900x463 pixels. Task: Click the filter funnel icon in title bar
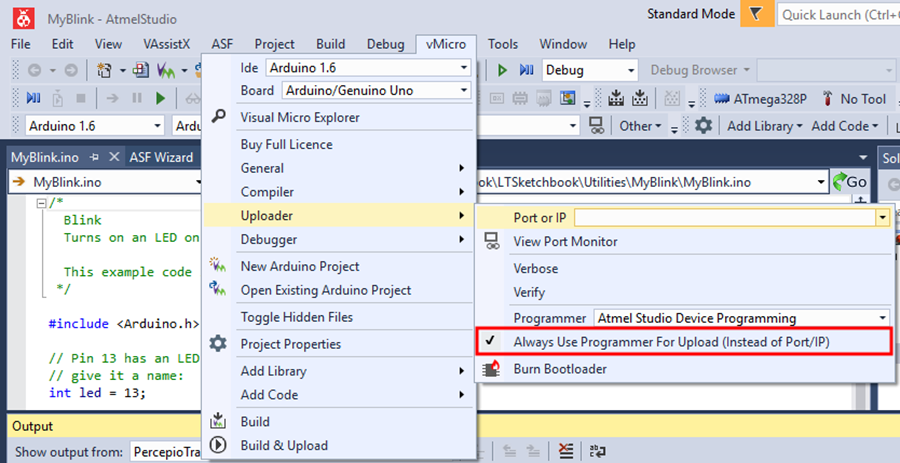coord(757,14)
